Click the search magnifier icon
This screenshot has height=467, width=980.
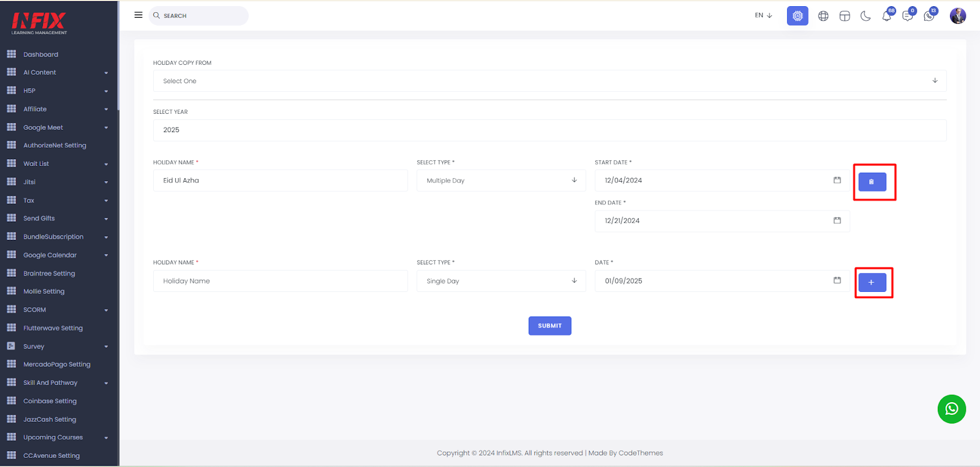point(156,15)
